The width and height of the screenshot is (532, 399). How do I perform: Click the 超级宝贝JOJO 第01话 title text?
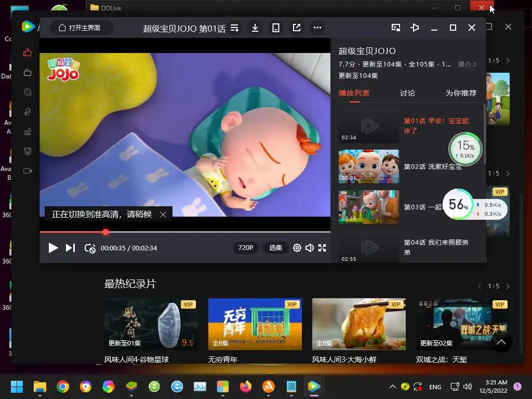[x=184, y=28]
